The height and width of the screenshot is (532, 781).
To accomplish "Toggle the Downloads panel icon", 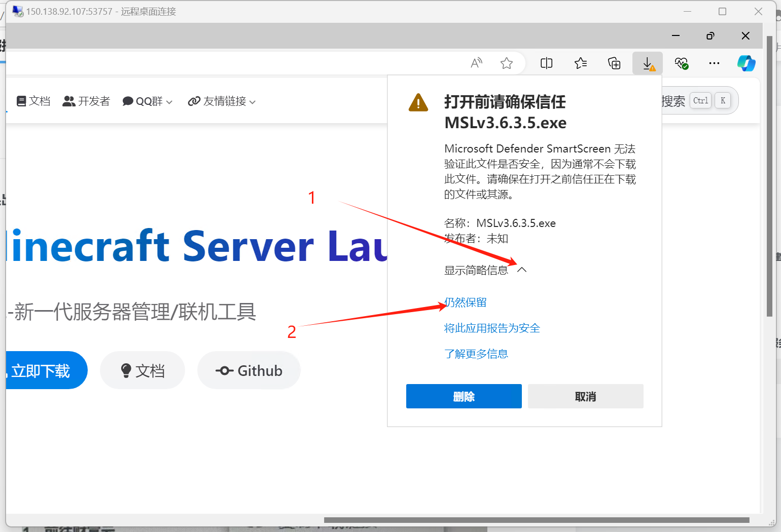I will pos(648,63).
